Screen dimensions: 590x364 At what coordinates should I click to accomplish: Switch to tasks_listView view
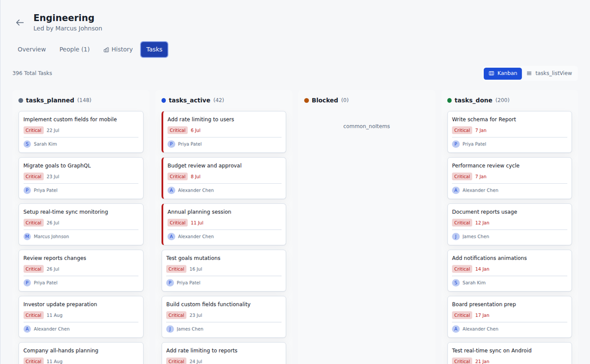[x=549, y=73]
